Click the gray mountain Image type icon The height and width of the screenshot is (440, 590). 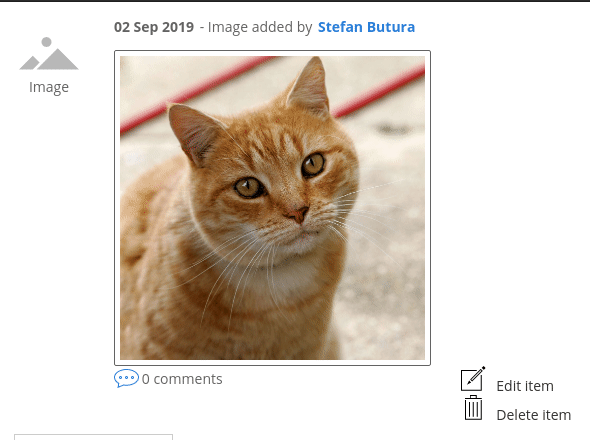click(49, 53)
